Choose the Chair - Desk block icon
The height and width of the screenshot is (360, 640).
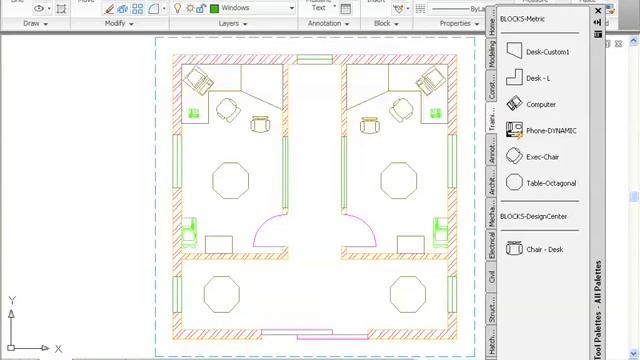[x=514, y=248]
